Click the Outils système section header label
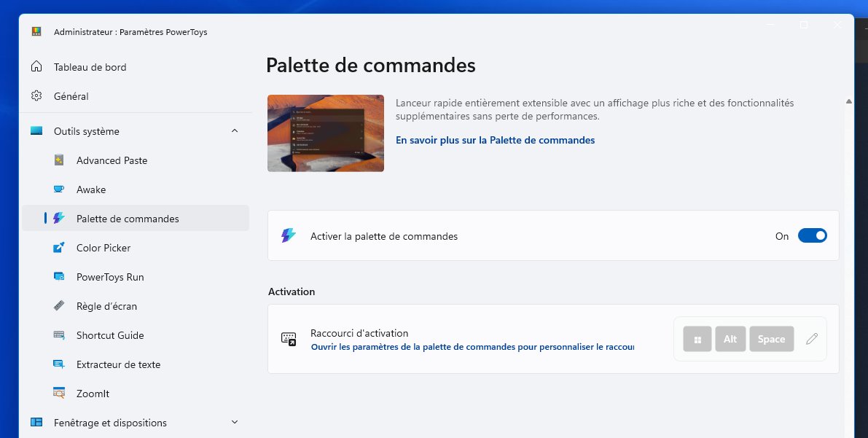Screen dimensions: 868x438 (x=86, y=131)
